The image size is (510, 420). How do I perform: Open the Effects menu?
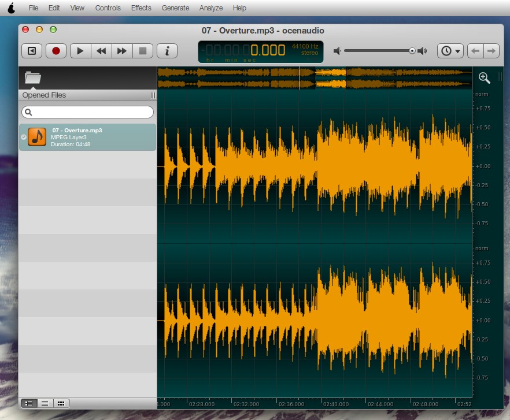pyautogui.click(x=141, y=8)
